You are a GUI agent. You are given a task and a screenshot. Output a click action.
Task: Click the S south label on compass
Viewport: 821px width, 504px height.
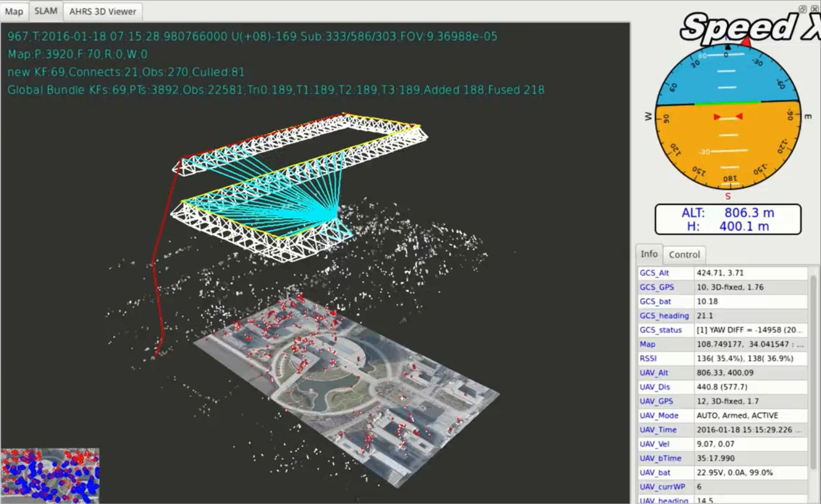[728, 196]
